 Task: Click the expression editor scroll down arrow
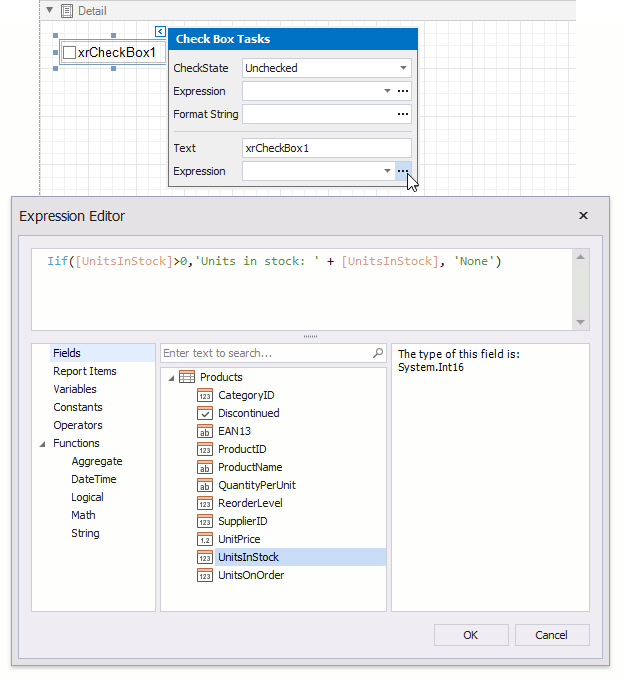[581, 322]
